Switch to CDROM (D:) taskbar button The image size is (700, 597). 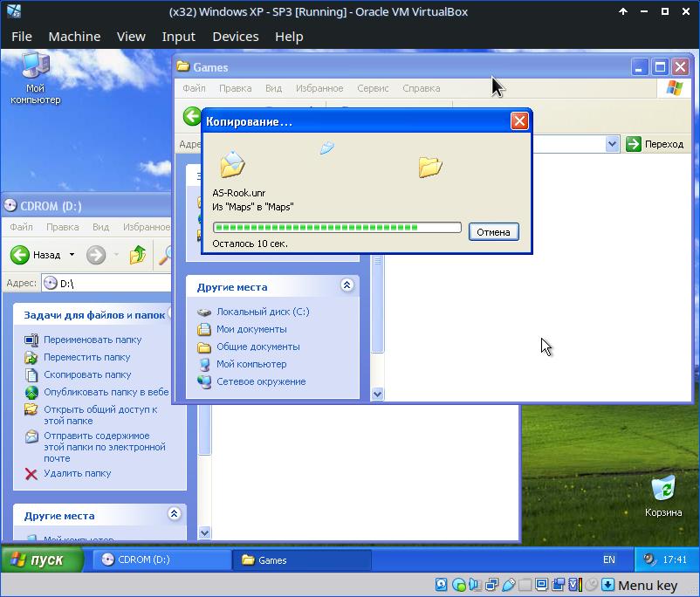tap(161, 559)
